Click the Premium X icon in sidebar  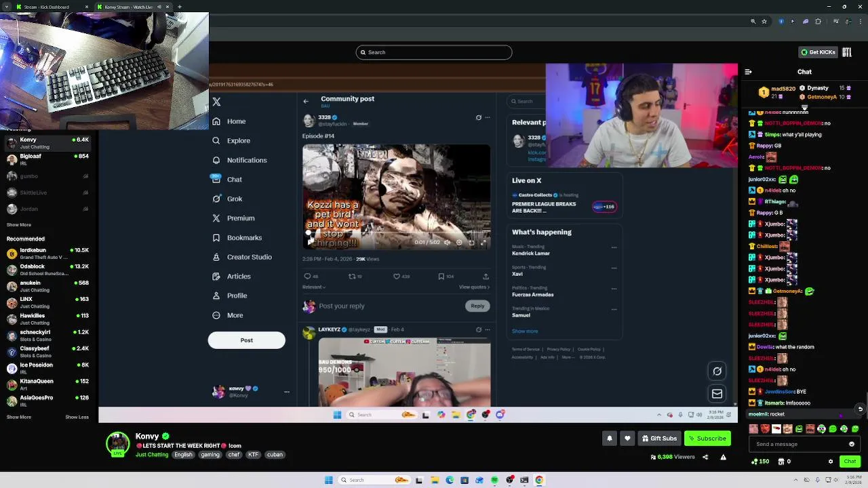click(x=216, y=218)
